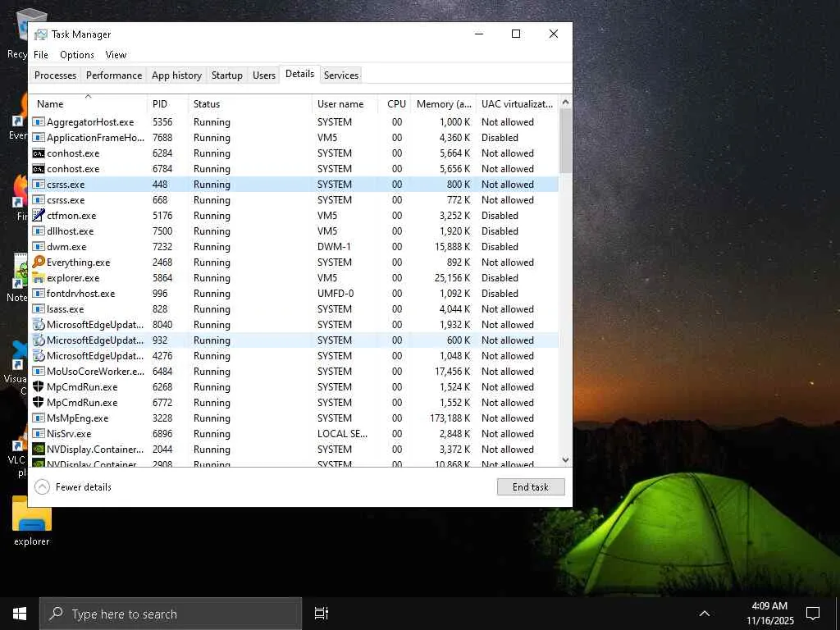Sort by the Status column header
This screenshot has width=840, height=630.
(x=249, y=104)
